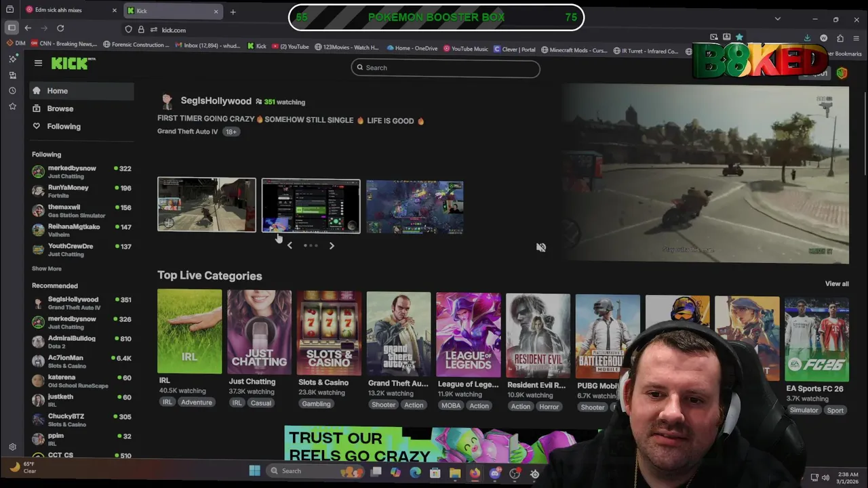The image size is (868, 488).
Task: Open the Slots & Casino category card
Action: [x=329, y=333]
